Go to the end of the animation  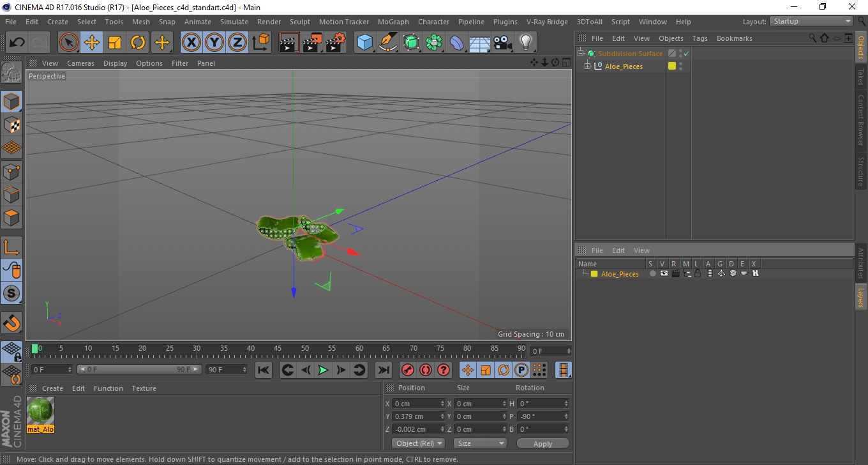[x=384, y=370]
